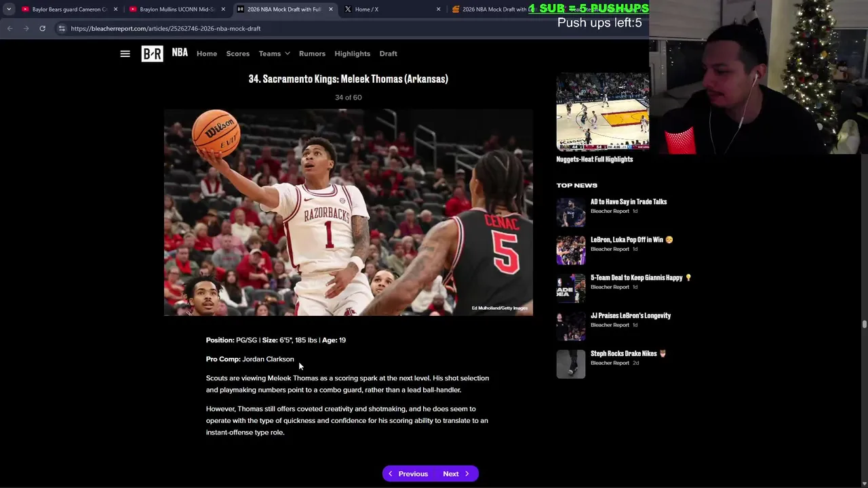The width and height of the screenshot is (868, 488).
Task: Go back using the browser back arrow
Action: tap(9, 28)
